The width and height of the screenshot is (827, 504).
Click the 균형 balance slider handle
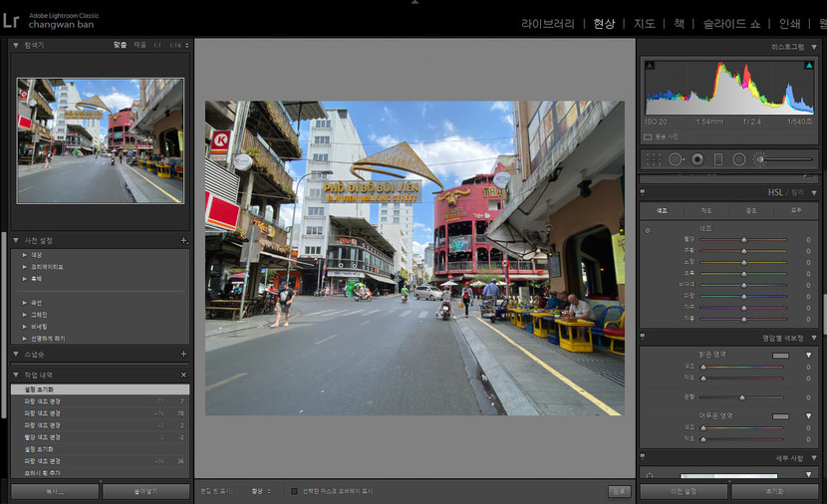[742, 397]
